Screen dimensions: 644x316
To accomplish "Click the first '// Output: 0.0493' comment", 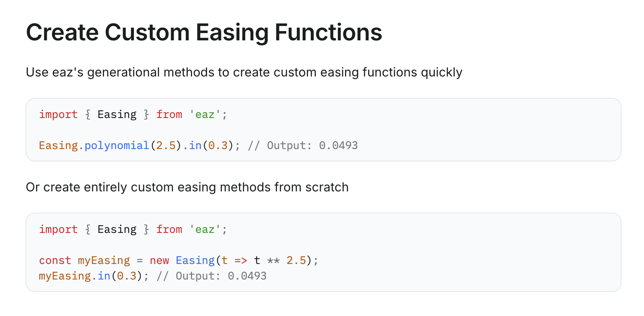I will click(303, 146).
